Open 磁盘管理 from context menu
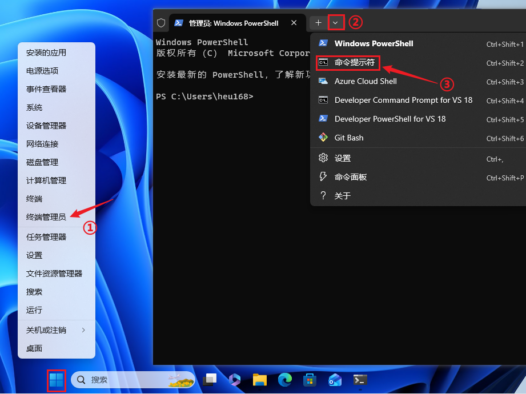526x394 pixels. (x=56, y=163)
